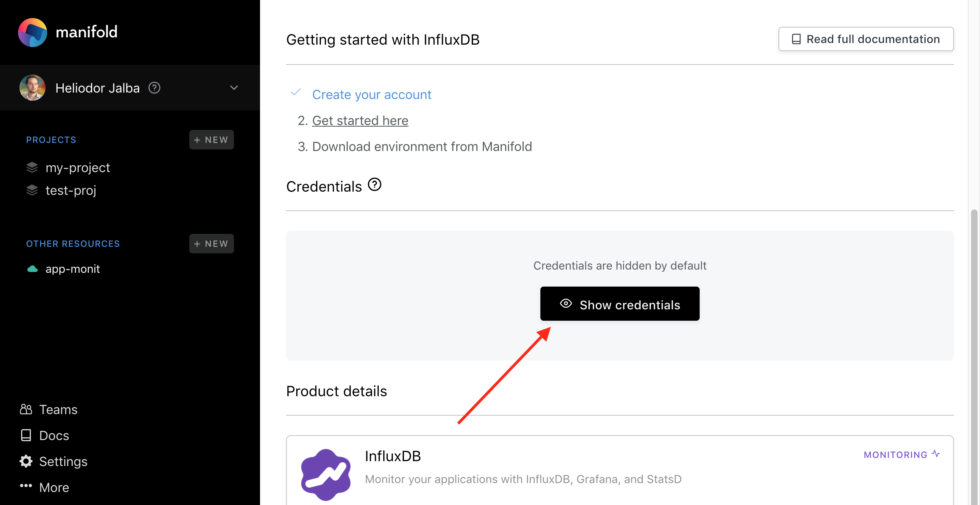This screenshot has width=980, height=505.
Task: Click the InfluxDB purple product logo
Action: click(x=326, y=474)
